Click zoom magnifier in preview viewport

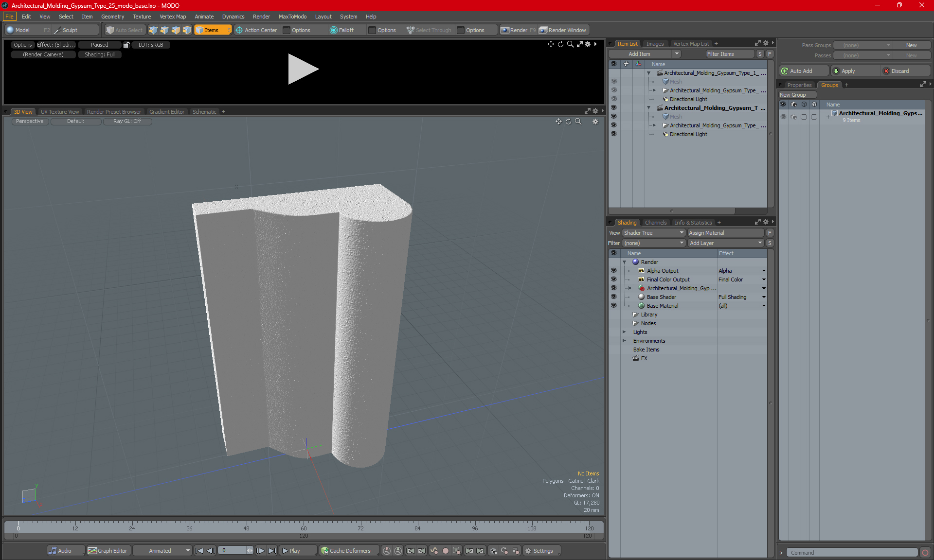click(570, 44)
